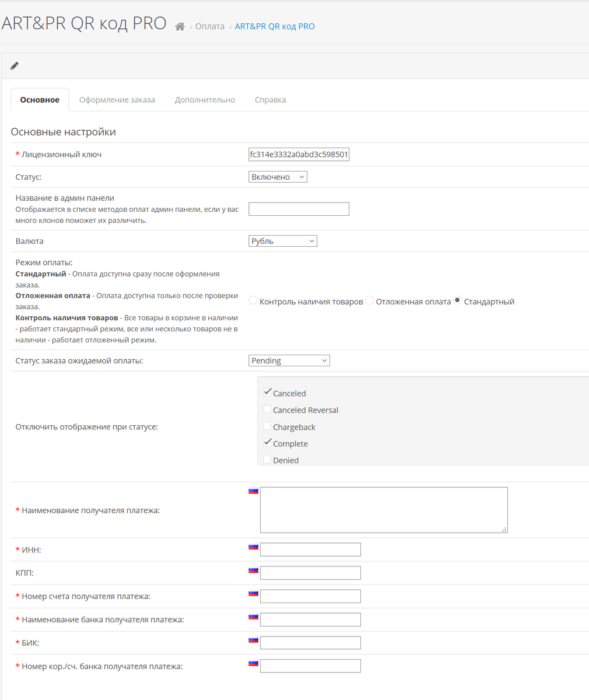Click Оплата breadcrumb link
Image resolution: width=589 pixels, height=700 pixels.
coord(210,27)
